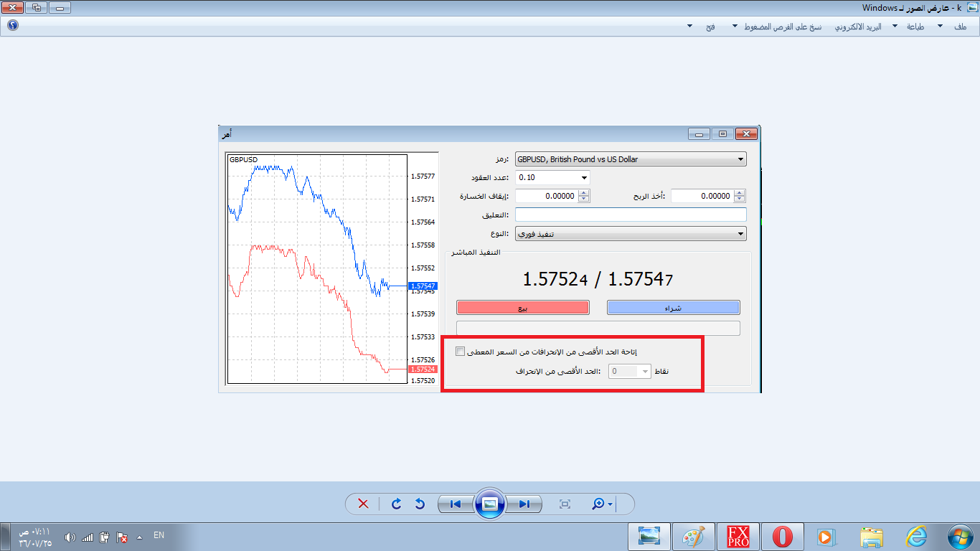Go to the next picture
Image resolution: width=980 pixels, height=551 pixels.
click(524, 504)
